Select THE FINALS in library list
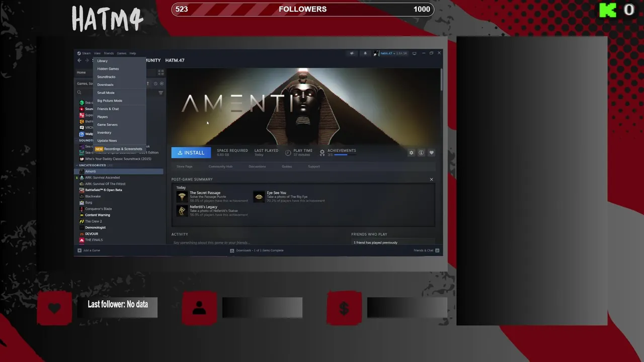Screen dimensions: 644x362 point(119,240)
